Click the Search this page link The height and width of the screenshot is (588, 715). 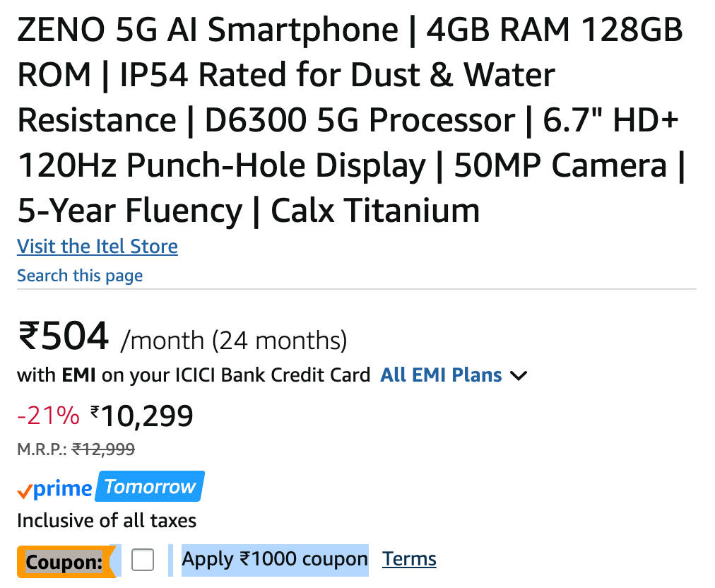tap(80, 276)
